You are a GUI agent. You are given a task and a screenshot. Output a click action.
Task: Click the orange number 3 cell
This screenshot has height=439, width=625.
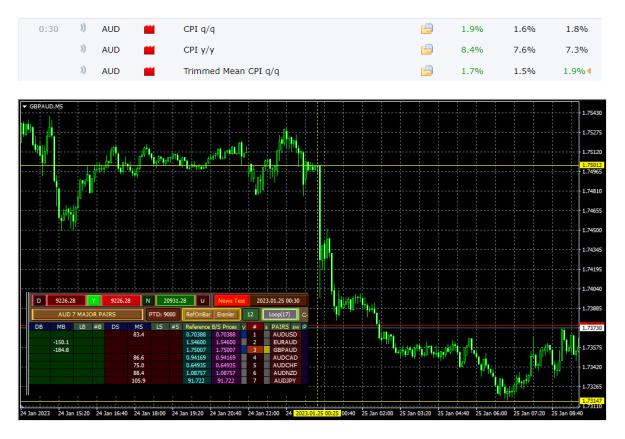coord(255,350)
